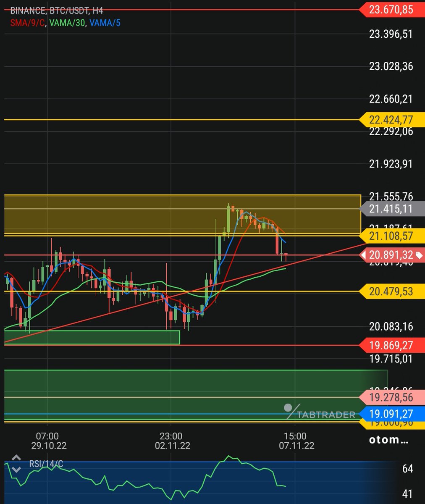Click the RSI value 64 on the scale
This screenshot has width=425, height=504.
point(407,469)
